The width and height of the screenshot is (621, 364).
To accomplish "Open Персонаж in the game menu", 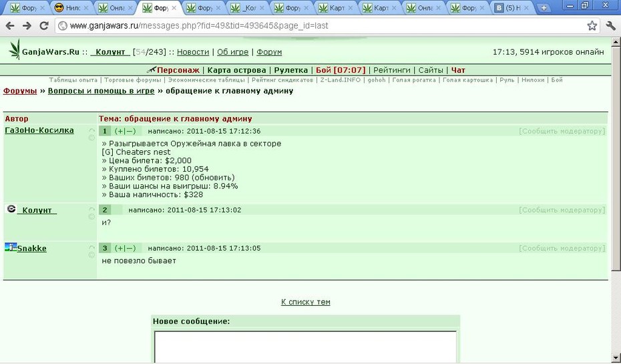I will point(178,70).
